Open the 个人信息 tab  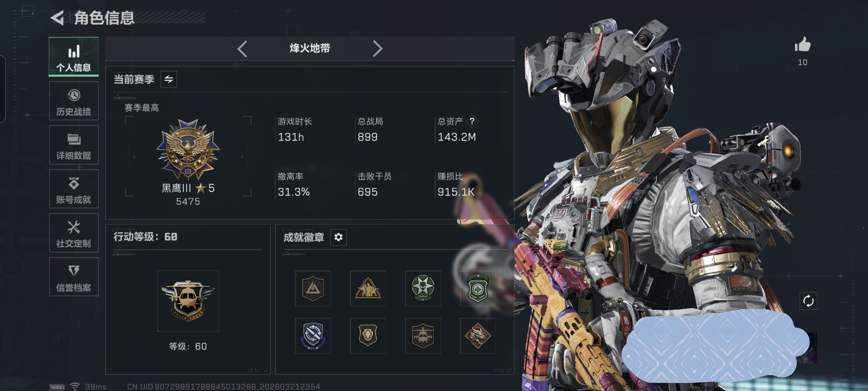pos(74,57)
